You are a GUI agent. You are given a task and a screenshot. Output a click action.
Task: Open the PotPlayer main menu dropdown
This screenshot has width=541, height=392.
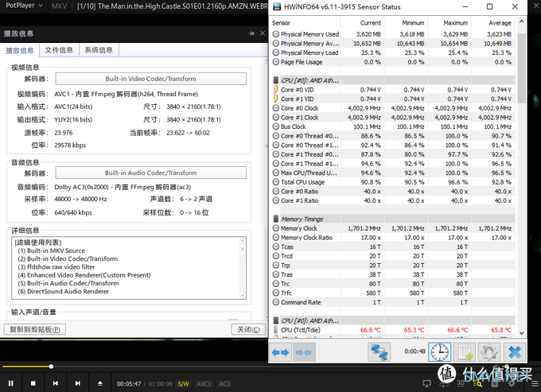[24, 6]
